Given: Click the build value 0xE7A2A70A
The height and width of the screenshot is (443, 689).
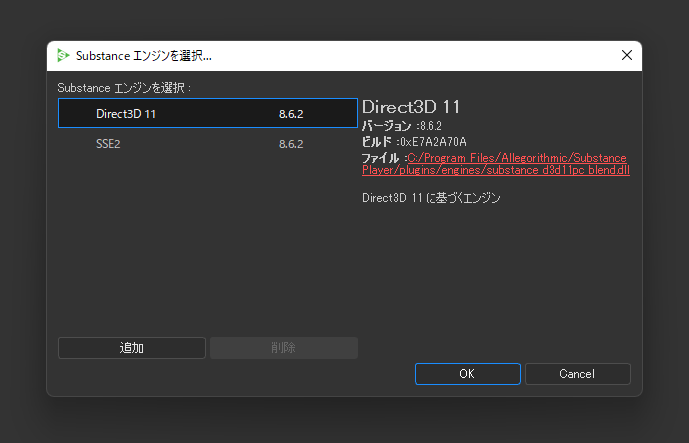Looking at the screenshot, I should click(433, 142).
